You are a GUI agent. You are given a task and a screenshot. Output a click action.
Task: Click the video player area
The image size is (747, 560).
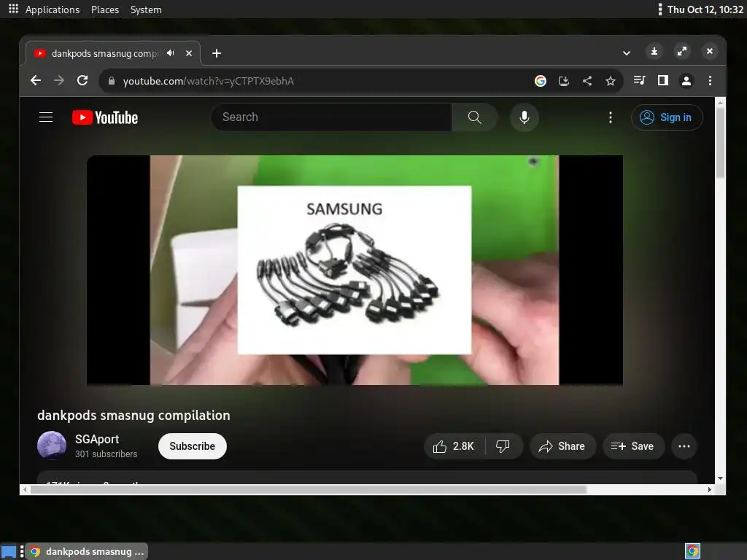pyautogui.click(x=355, y=270)
